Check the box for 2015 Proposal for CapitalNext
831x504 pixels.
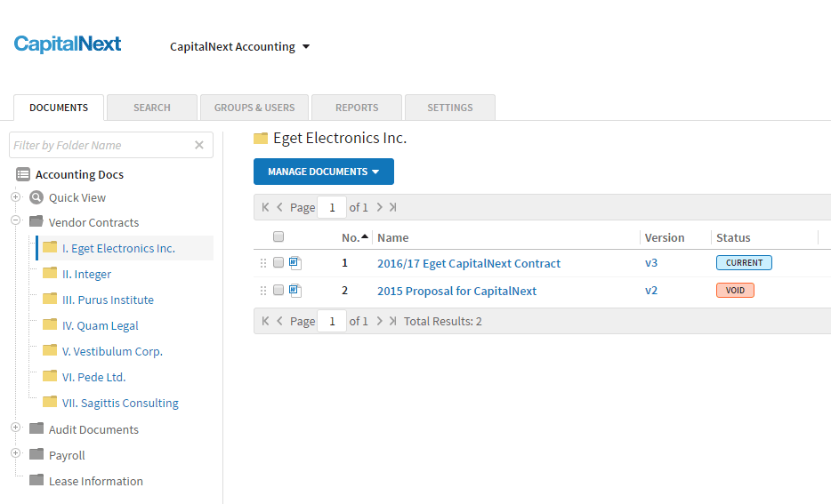pos(278,291)
